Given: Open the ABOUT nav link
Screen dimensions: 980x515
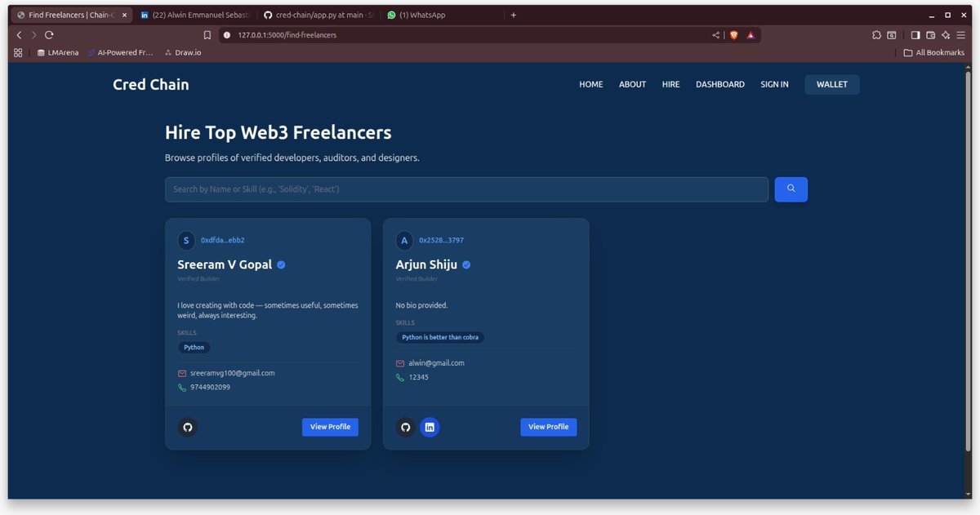Looking at the screenshot, I should [632, 85].
